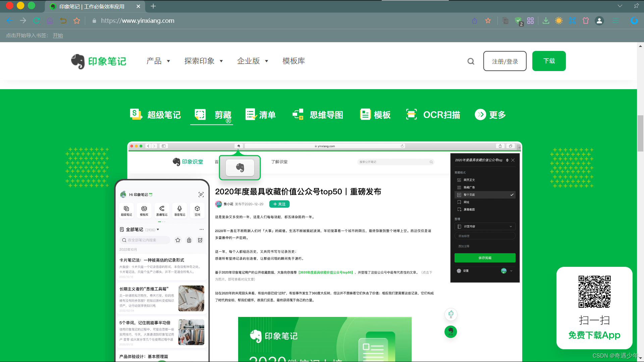Click the settings gear in the clipper panel

pyautogui.click(x=459, y=271)
